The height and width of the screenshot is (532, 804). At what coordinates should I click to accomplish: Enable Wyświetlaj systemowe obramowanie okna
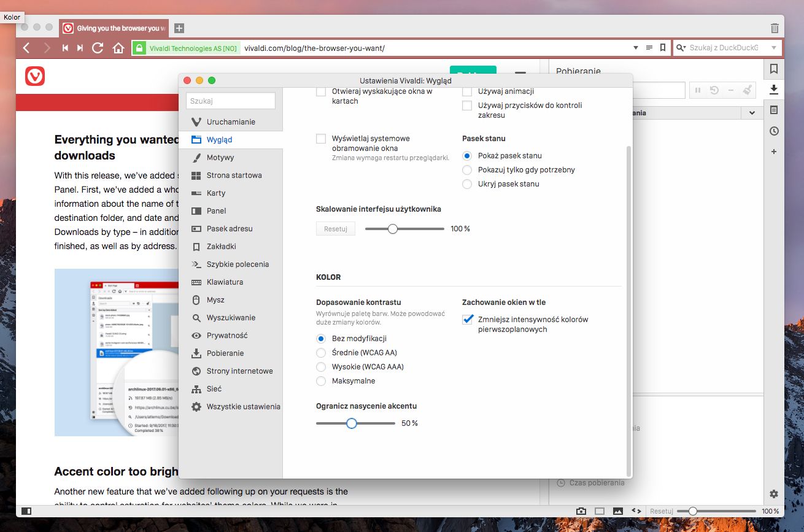(321, 139)
